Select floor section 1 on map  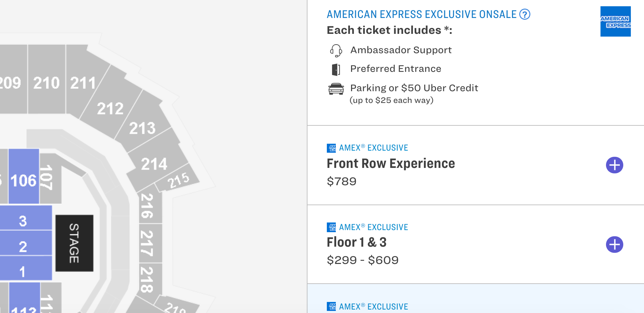click(x=25, y=268)
